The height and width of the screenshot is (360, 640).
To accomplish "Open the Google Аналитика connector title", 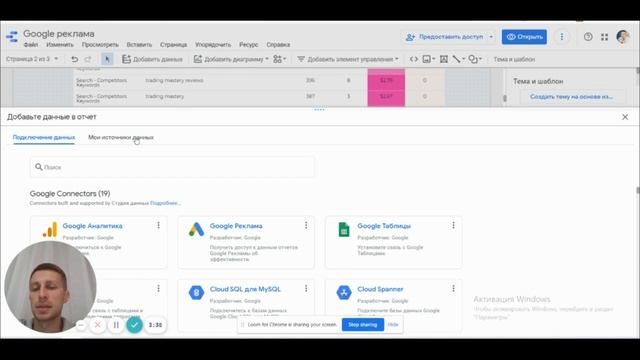I will point(92,226).
